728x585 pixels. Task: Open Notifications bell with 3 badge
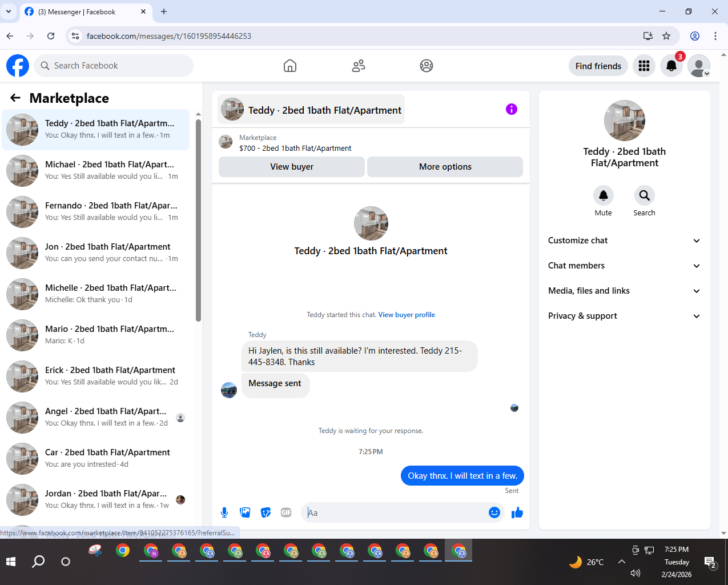[671, 66]
